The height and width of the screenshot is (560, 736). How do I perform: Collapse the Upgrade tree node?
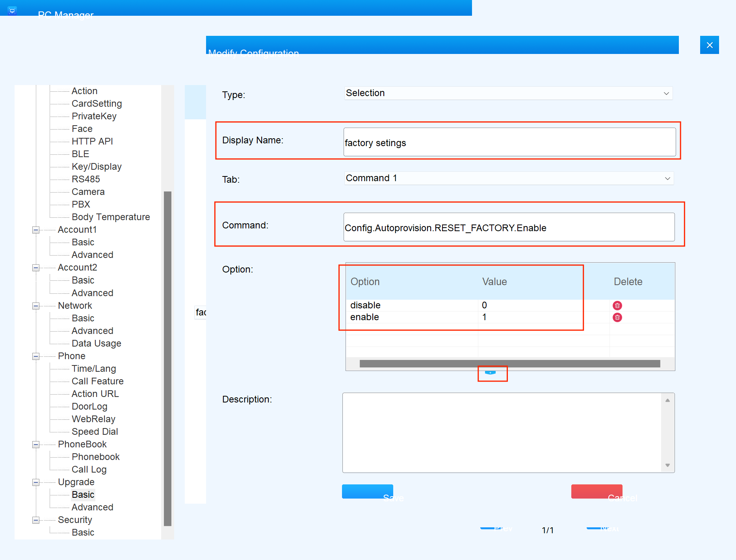pyautogui.click(x=36, y=482)
